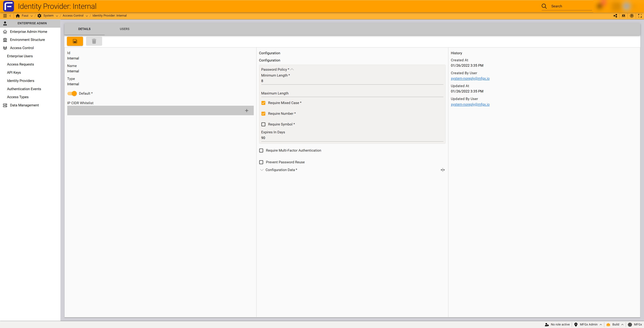
Task: Open the MFGx Admin chevron menu
Action: (x=601, y=324)
